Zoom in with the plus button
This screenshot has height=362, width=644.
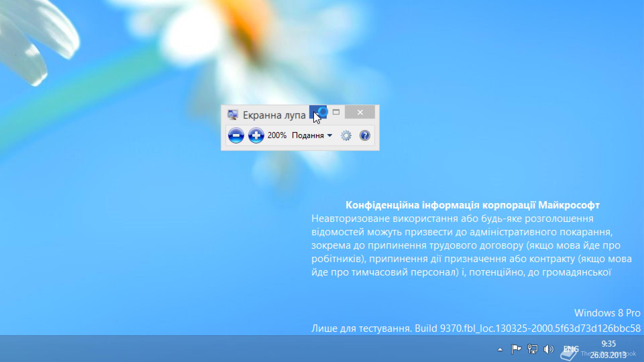pos(256,135)
